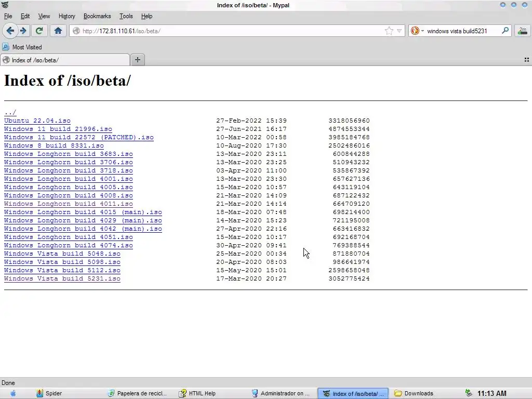Open the View menu
This screenshot has width=532, height=399.
[x=44, y=16]
